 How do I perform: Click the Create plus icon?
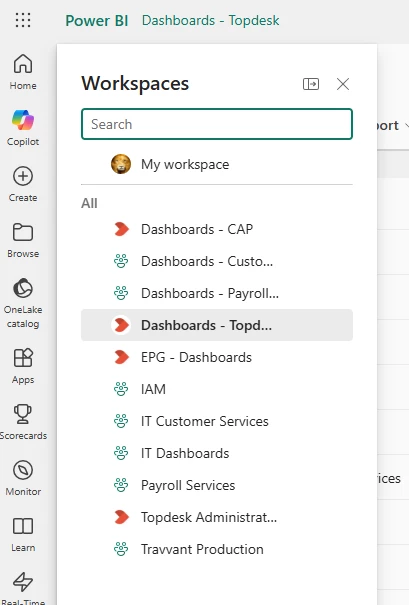[x=23, y=176]
